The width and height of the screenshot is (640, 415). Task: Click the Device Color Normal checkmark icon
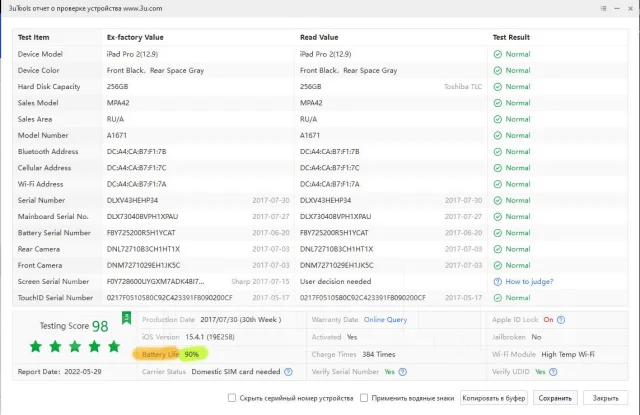point(498,71)
